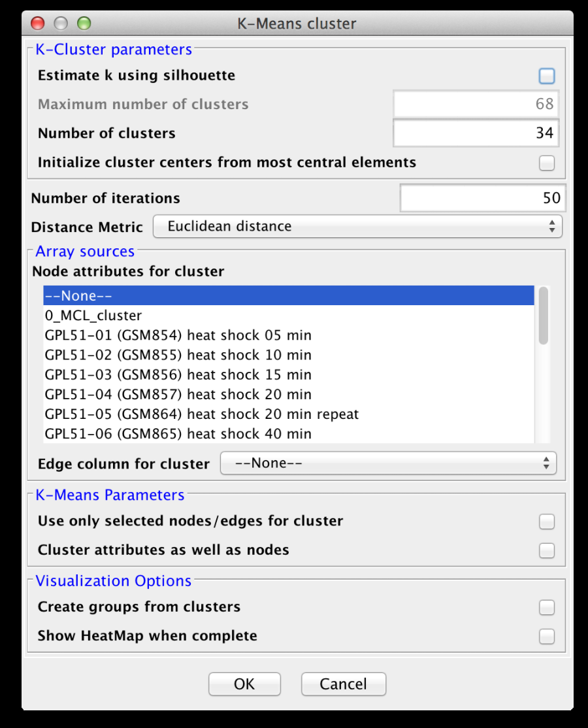
Task: Click the node attributes list scrollbar
Action: [543, 317]
